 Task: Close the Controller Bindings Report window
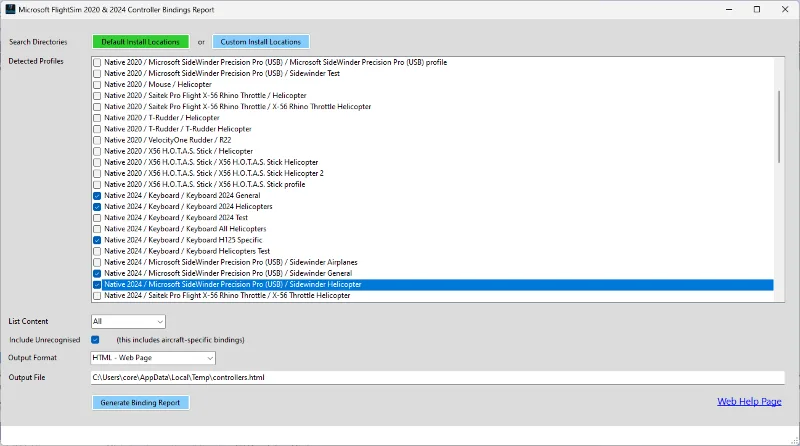click(785, 9)
